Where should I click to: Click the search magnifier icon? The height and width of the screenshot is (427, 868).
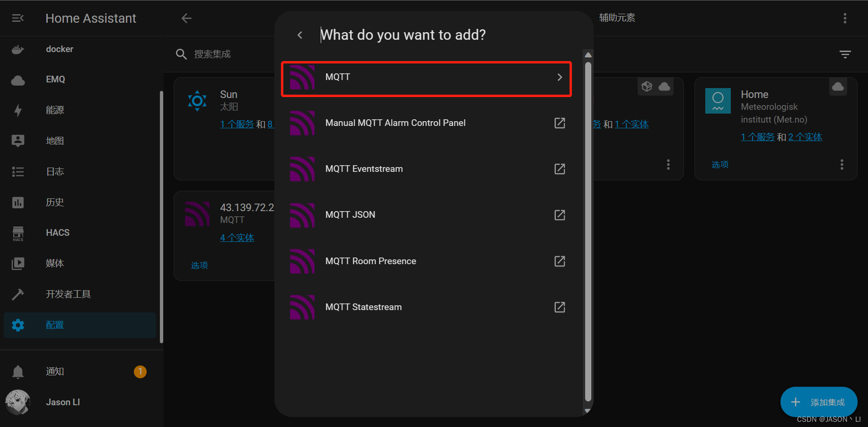(181, 54)
